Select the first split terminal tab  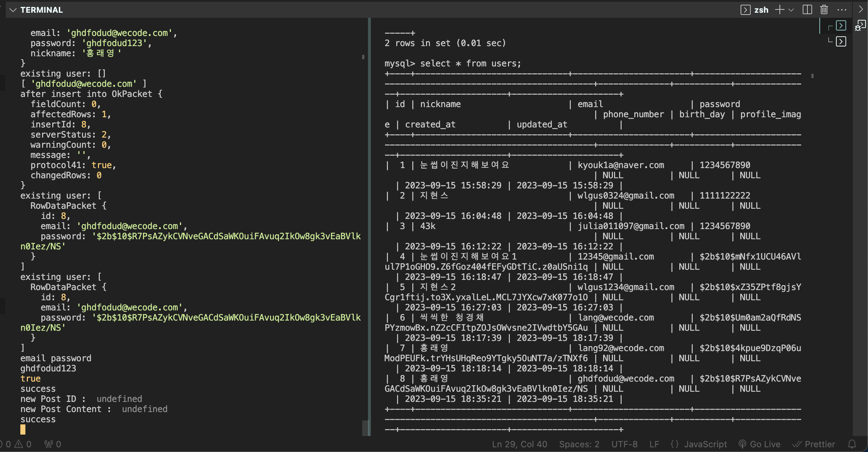click(841, 26)
